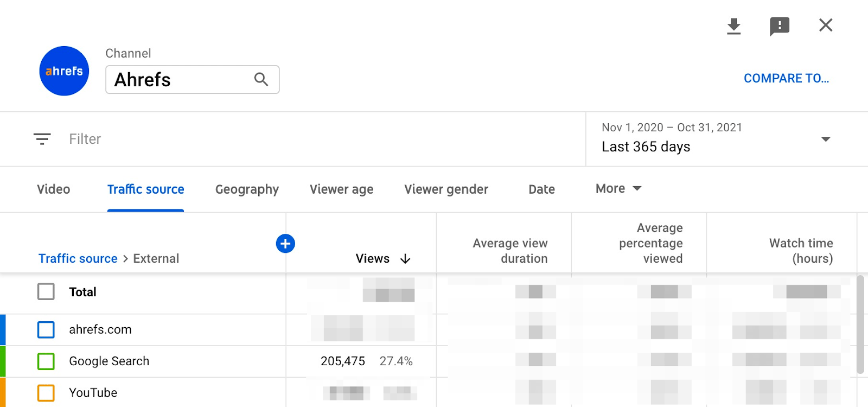
Task: Open the send feedback icon
Action: pos(780,26)
